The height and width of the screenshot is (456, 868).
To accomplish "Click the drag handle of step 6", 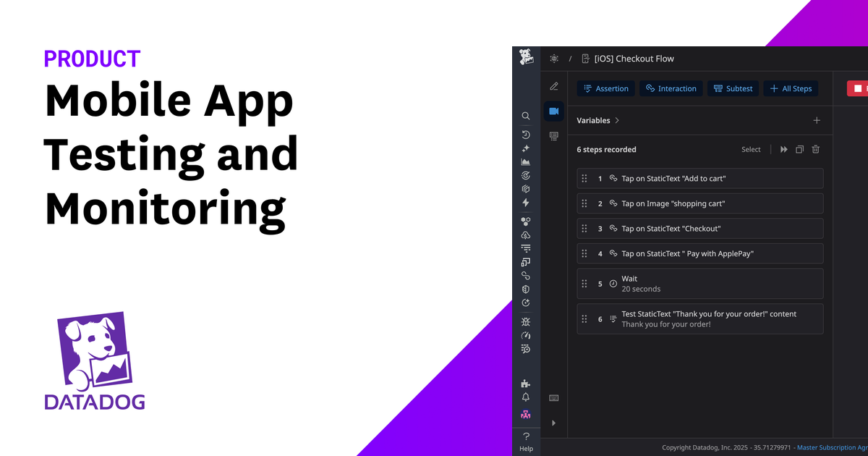I will 584,319.
